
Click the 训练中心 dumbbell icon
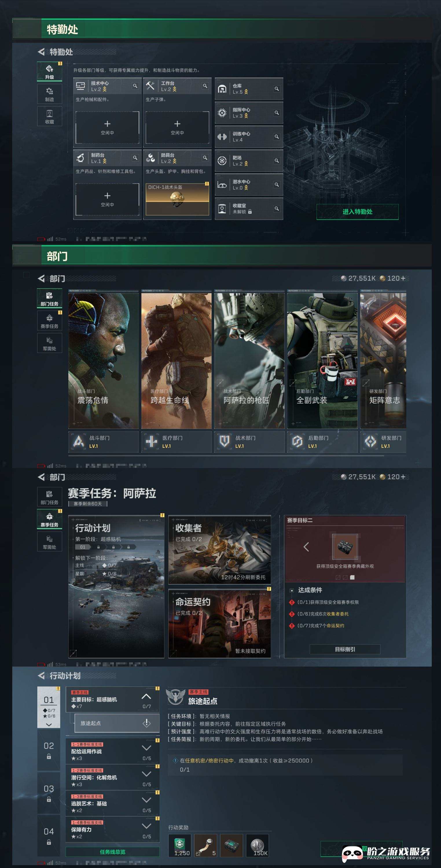point(222,137)
